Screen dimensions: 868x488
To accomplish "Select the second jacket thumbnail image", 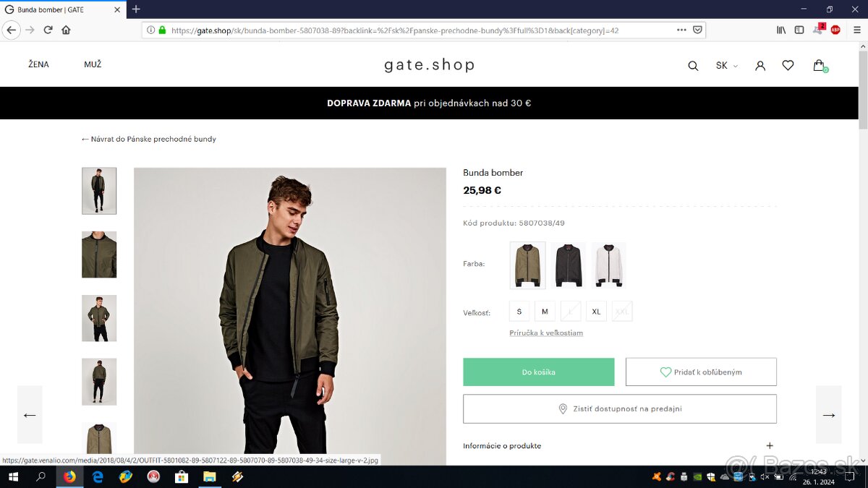I will pyautogui.click(x=99, y=254).
